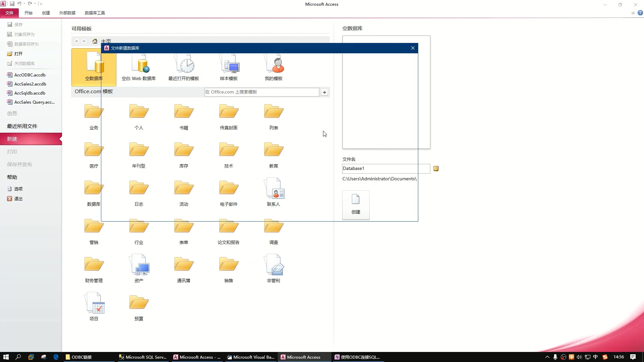Click the 创建 create button
This screenshot has width=644, height=362.
356,205
